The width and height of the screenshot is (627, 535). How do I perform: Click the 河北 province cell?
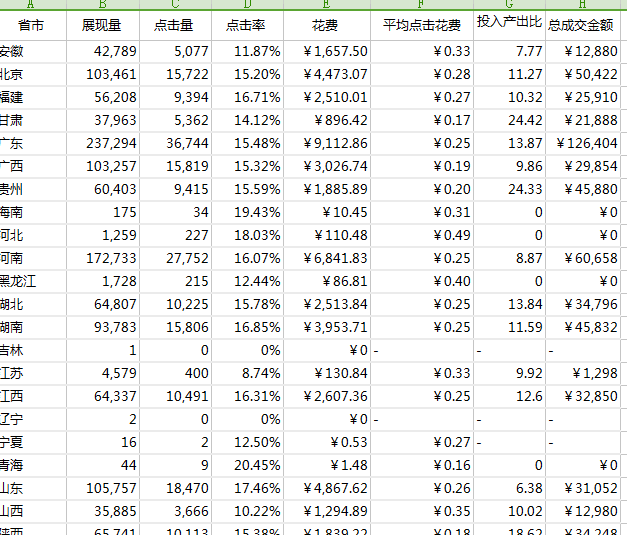[x=33, y=236]
